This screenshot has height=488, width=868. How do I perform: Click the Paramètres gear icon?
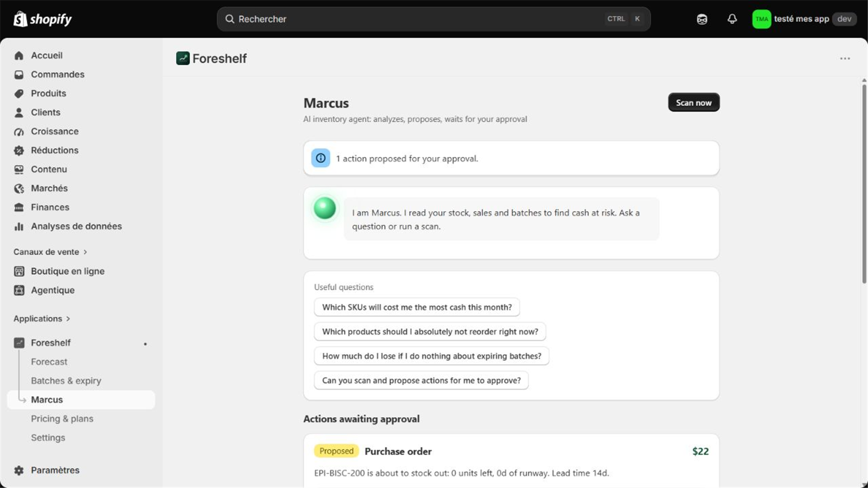(19, 470)
